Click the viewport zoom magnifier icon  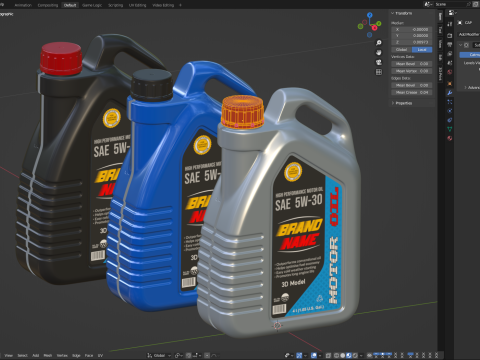tap(379, 43)
